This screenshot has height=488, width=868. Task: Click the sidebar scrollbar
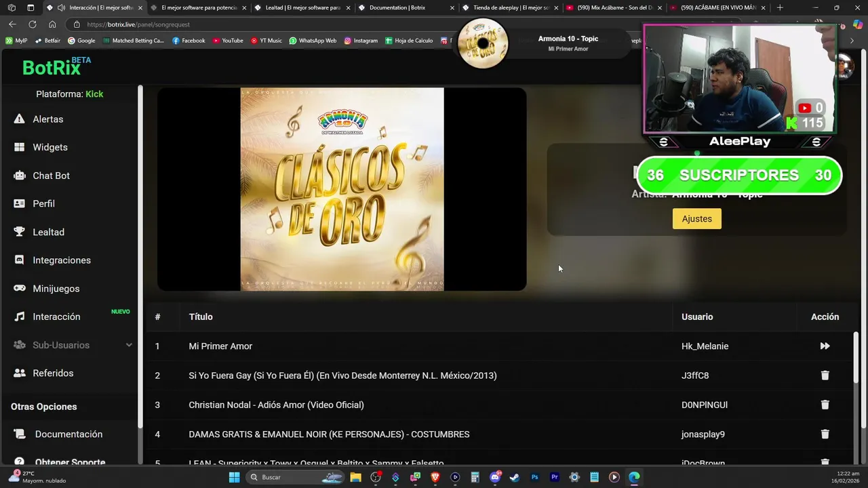[140, 256]
